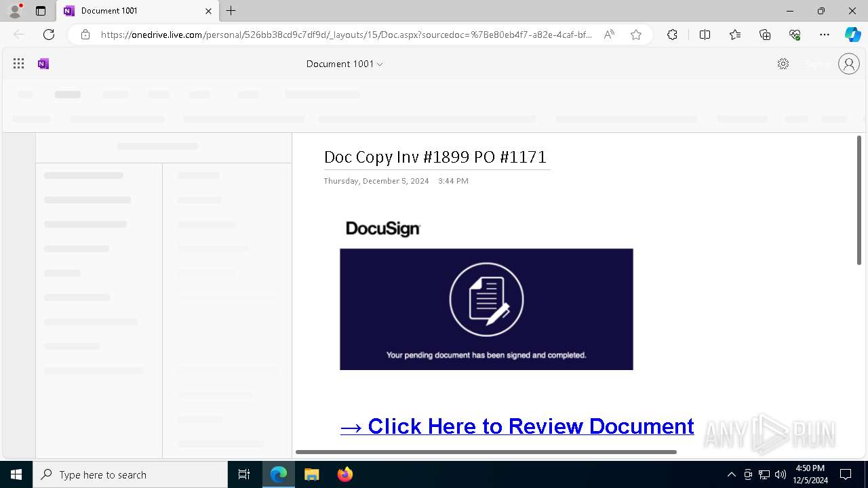The height and width of the screenshot is (488, 868).
Task: Click the page date Thursday, December 5, 2024
Action: point(376,181)
